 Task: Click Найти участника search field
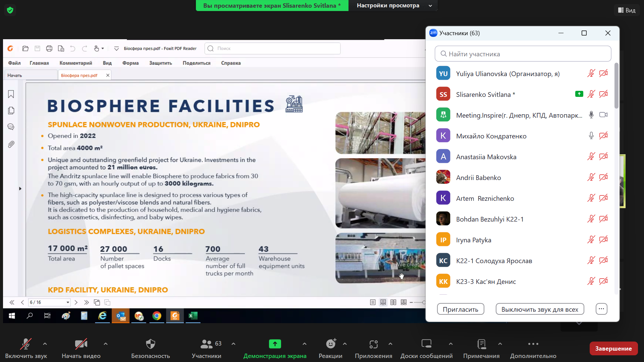(523, 54)
